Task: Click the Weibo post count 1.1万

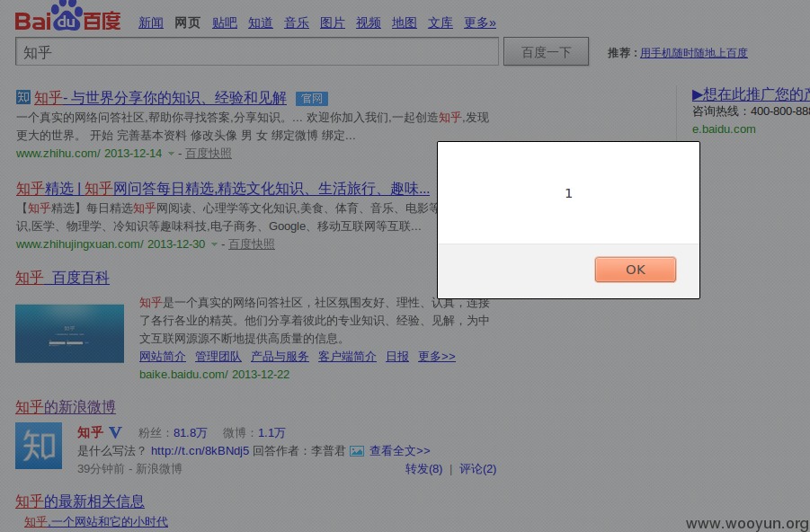Action: point(271,433)
